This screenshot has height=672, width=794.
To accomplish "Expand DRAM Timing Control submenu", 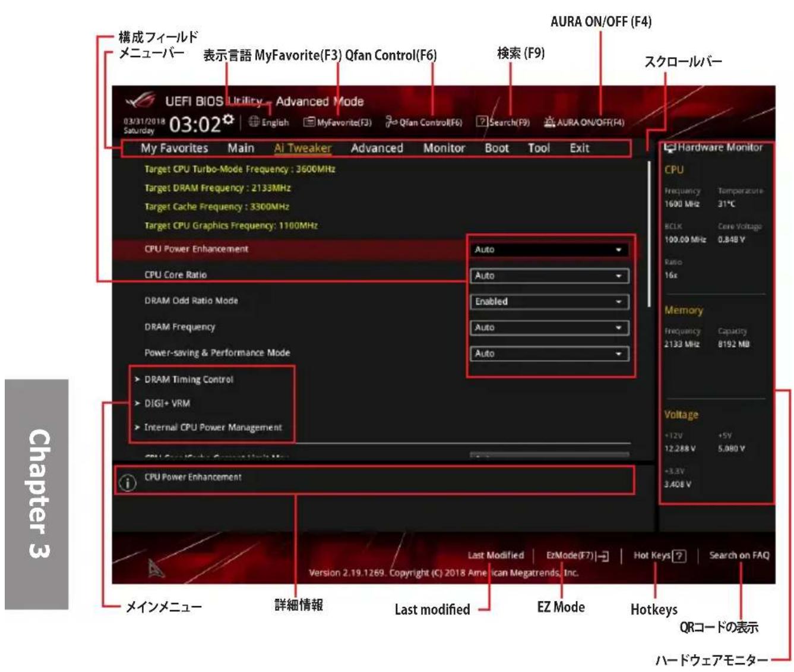I will [x=184, y=379].
